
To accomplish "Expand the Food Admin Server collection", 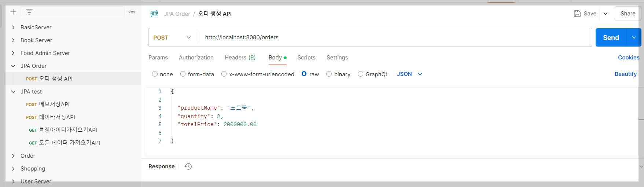I will click(13, 53).
